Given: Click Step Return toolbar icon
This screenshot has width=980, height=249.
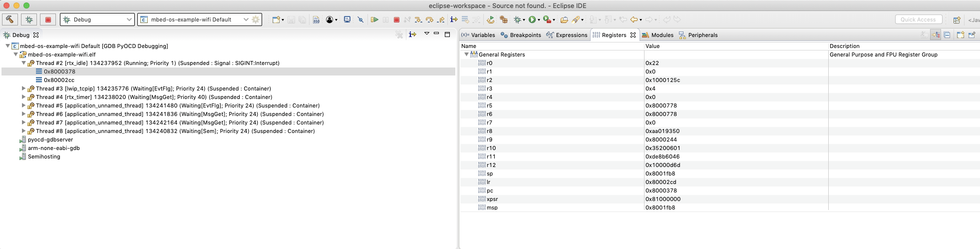Looking at the screenshot, I should (x=441, y=19).
